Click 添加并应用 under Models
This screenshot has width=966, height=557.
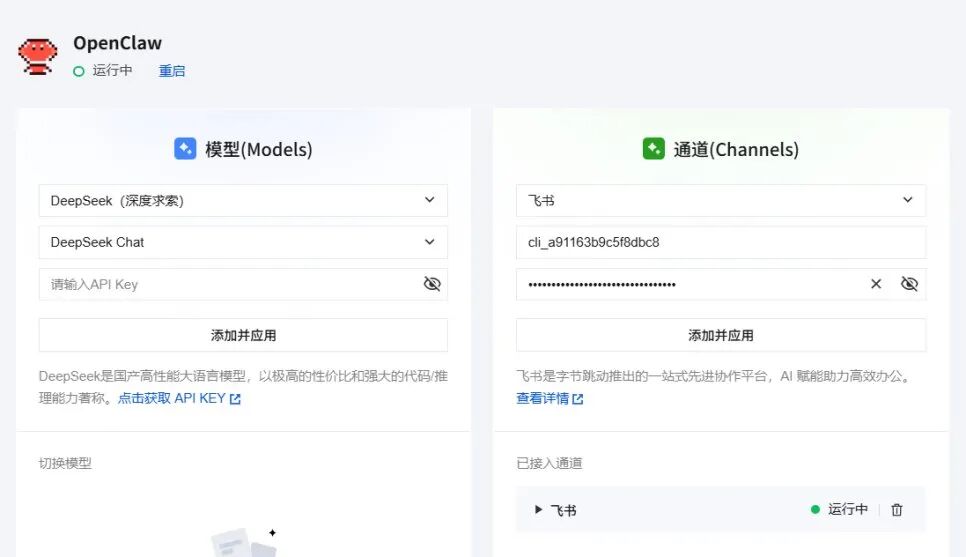[x=243, y=335]
